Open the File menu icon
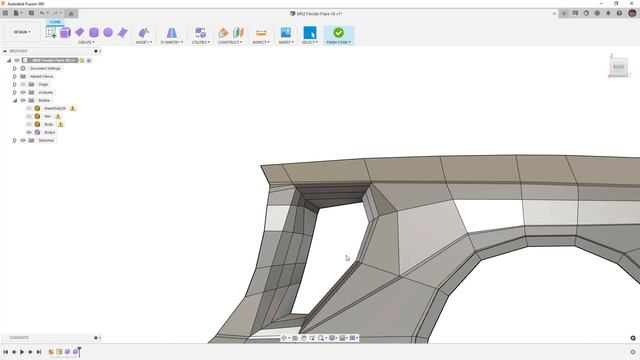Viewport: 640px width, 360px height. pos(17,13)
